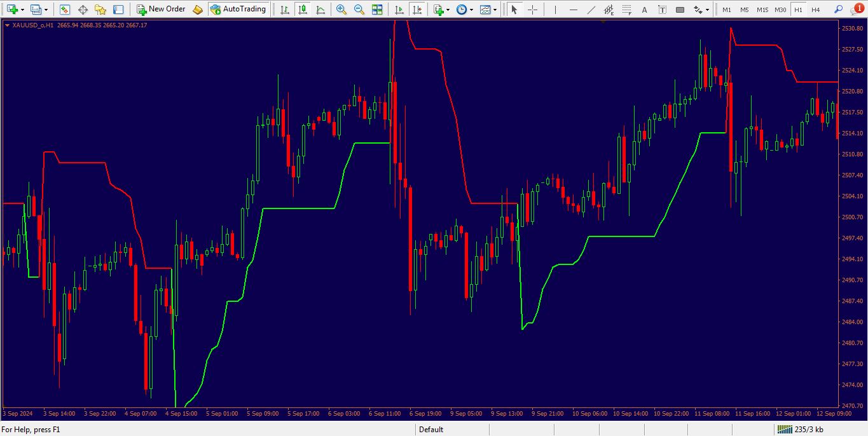Viewport: 868px width, 436px height.
Task: Select the Fibonacci retracement tool
Action: pyautogui.click(x=626, y=10)
